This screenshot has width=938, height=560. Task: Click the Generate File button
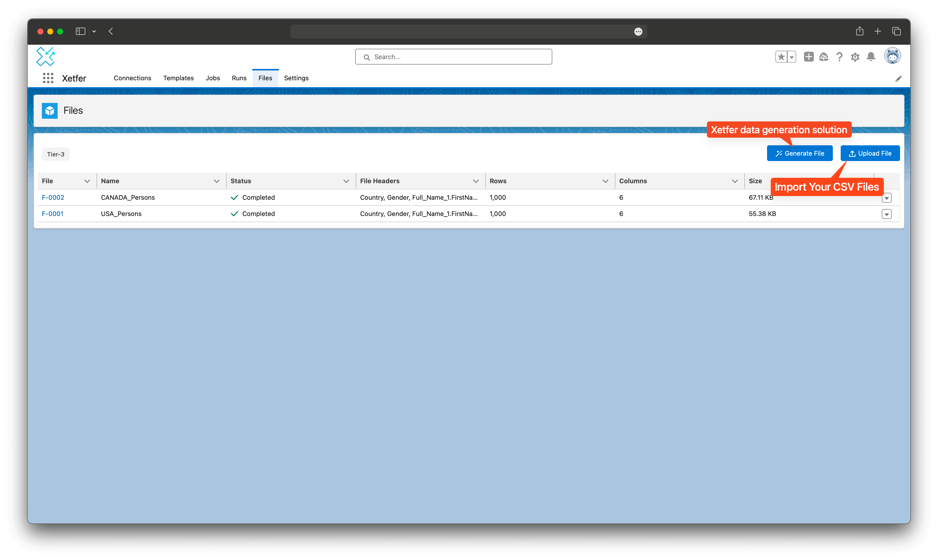point(800,153)
